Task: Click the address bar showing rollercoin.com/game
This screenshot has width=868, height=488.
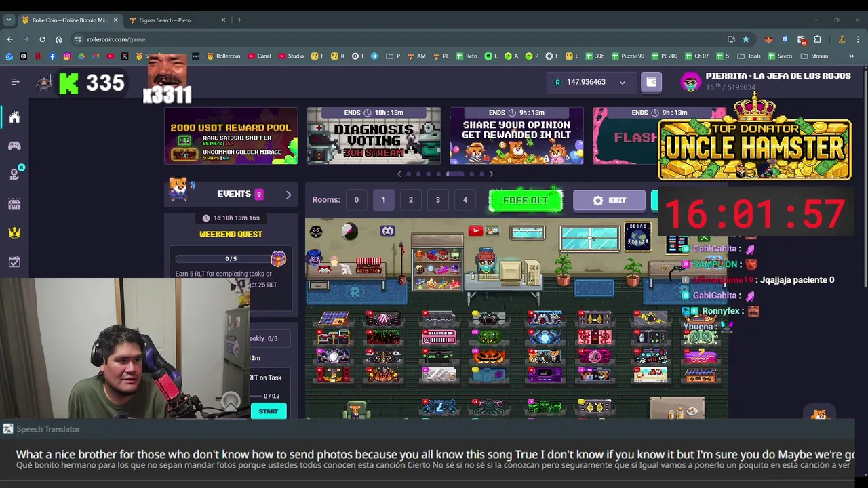Action: 400,39
